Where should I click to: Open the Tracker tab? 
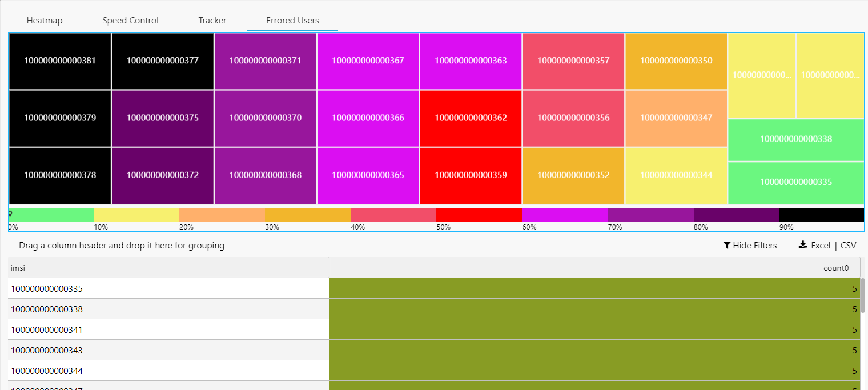point(212,21)
